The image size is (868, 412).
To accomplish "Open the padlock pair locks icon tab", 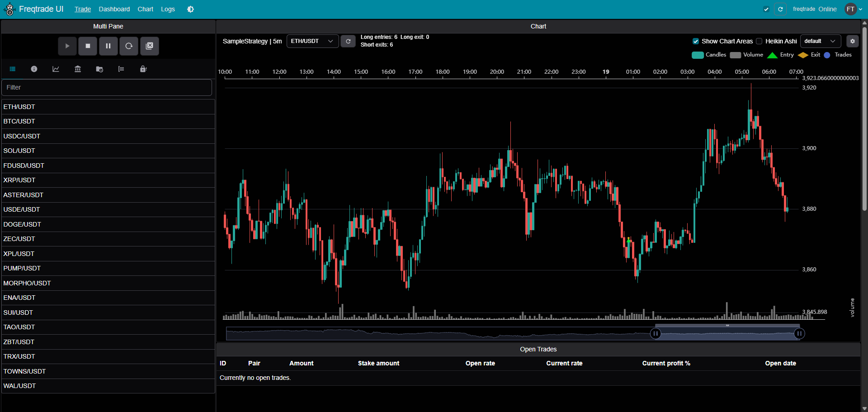I will coord(143,69).
